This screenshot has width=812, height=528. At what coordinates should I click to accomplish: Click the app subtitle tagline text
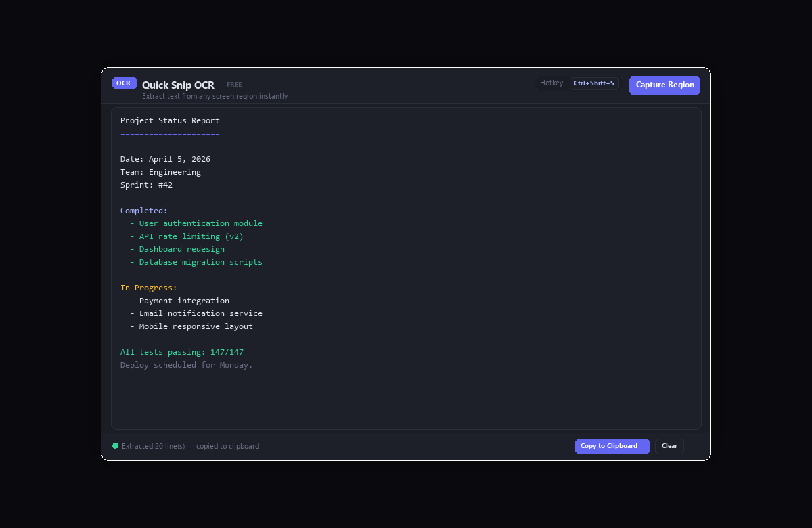point(215,96)
